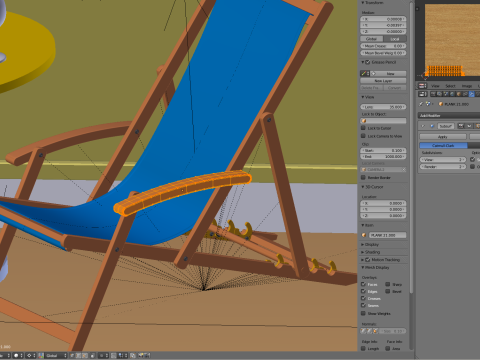Viewport: 480px width, 360px height.
Task: Select vertex select mode icon
Action: 72,355
